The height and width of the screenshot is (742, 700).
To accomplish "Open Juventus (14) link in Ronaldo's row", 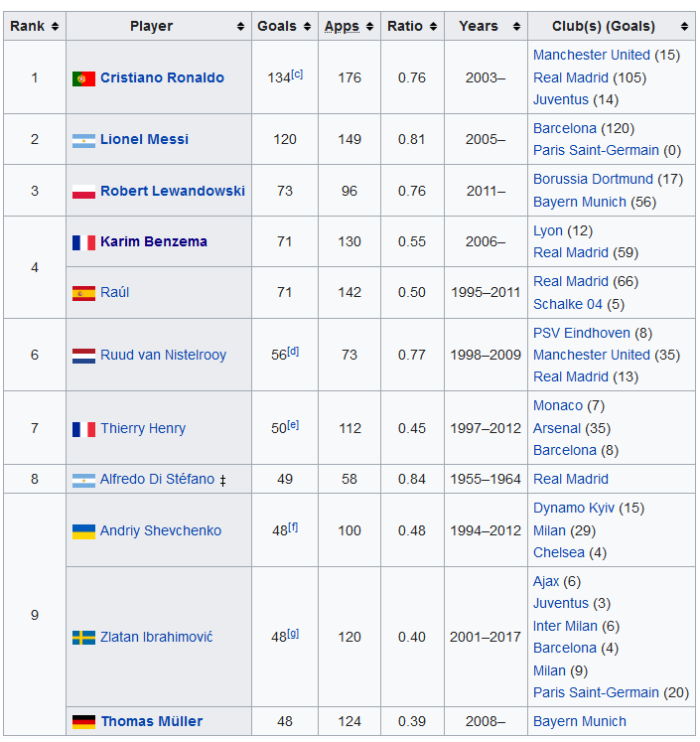I will (x=561, y=99).
